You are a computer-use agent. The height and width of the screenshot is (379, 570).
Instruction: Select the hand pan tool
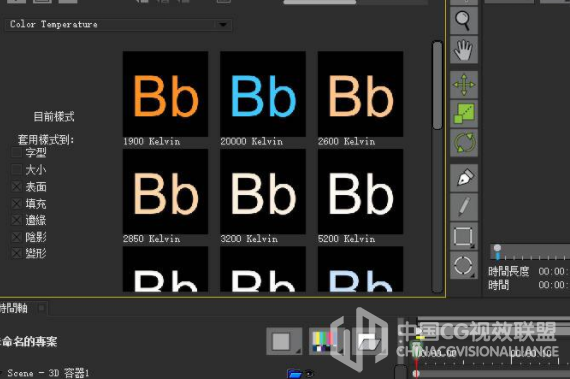463,50
